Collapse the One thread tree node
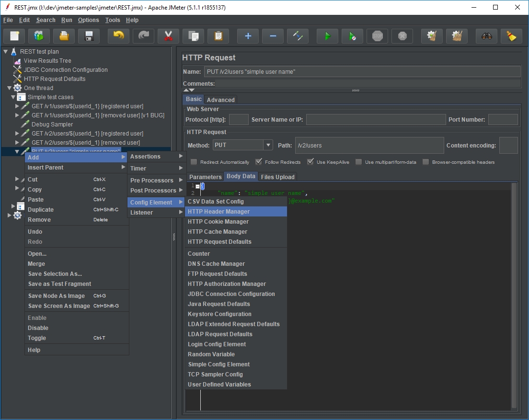The image size is (529, 420). point(10,88)
